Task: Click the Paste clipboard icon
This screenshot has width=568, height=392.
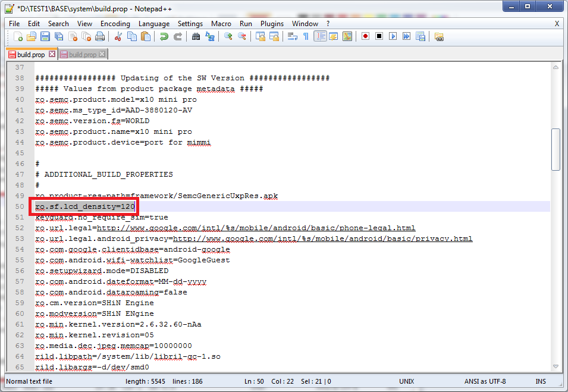Action: click(x=146, y=37)
